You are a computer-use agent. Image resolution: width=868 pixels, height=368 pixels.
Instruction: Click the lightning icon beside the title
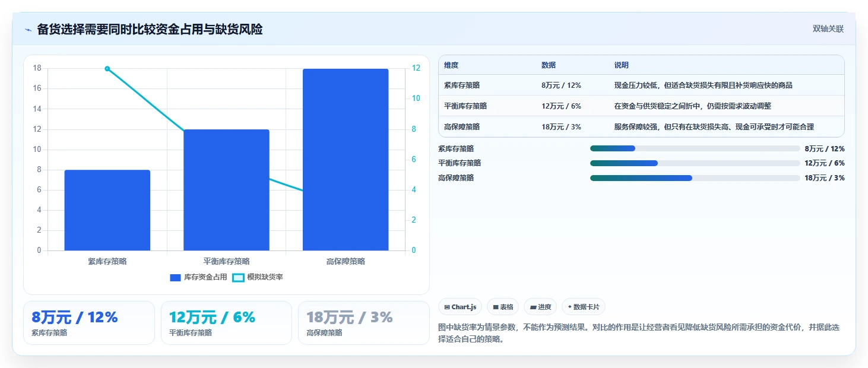tap(28, 29)
